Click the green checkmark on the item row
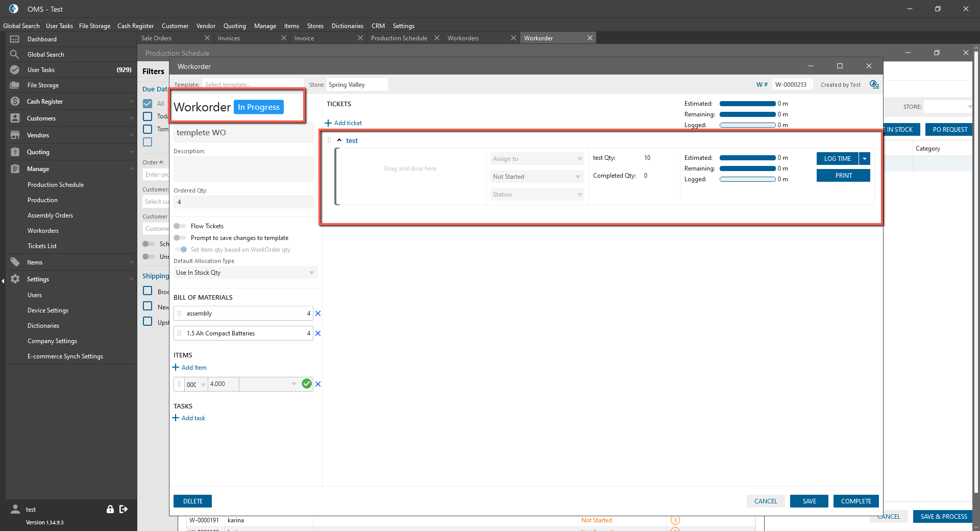Viewport: 980px width, 531px height. point(306,384)
